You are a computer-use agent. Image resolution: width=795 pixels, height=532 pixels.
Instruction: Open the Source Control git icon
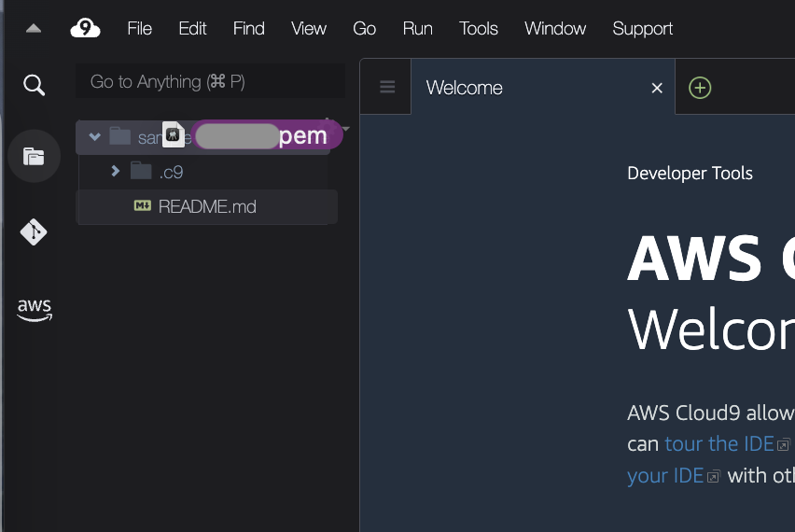point(34,231)
